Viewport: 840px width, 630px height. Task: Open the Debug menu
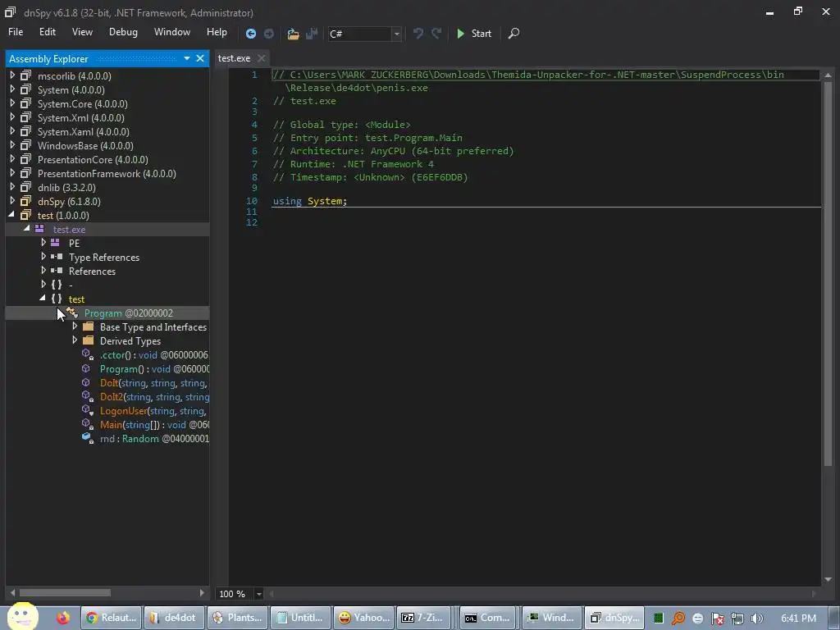pos(123,32)
